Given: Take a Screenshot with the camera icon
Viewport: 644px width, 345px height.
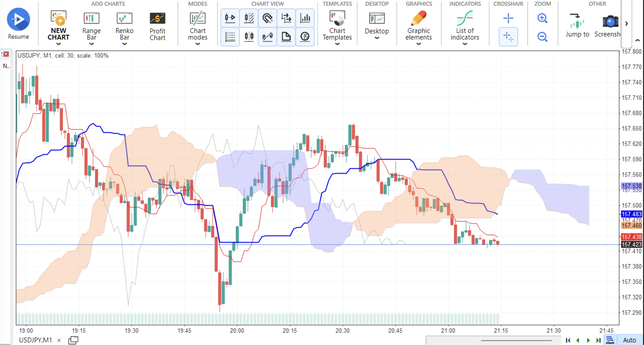Looking at the screenshot, I should (x=610, y=21).
